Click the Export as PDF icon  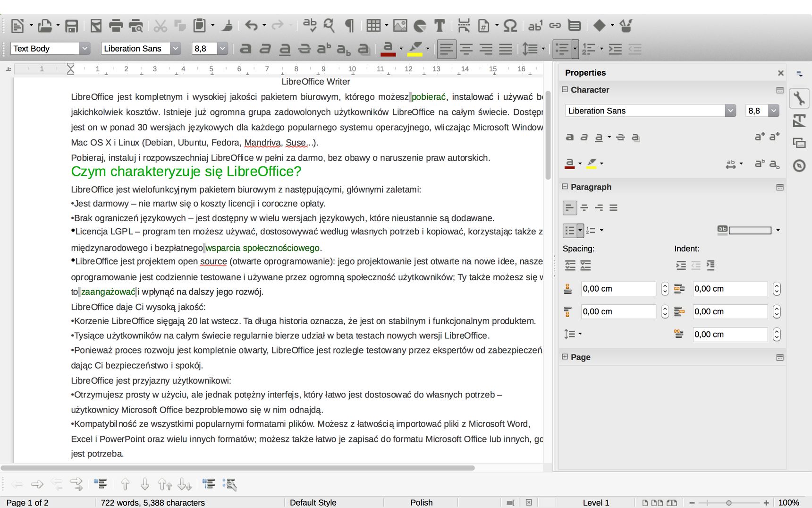coord(96,26)
